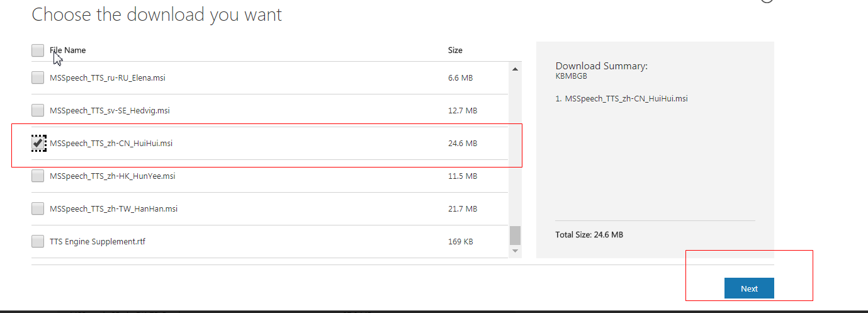Image resolution: width=868 pixels, height=313 pixels.
Task: Tick the MSSpeech_TTS_zh-HK_HunYee.msi checkbox
Action: 38,176
